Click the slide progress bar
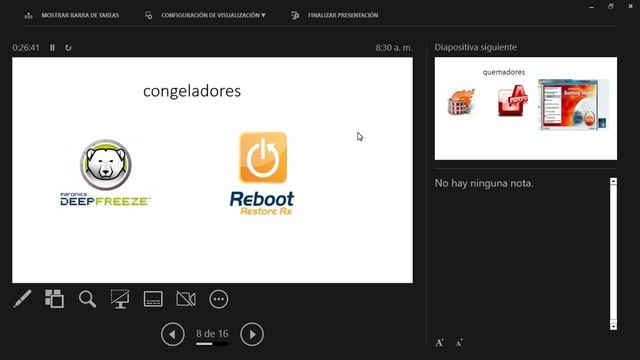640x360 pixels. coord(212,344)
